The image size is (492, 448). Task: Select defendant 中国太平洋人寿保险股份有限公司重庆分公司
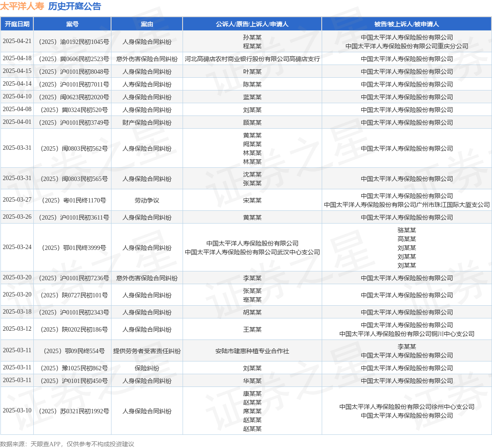click(407, 46)
